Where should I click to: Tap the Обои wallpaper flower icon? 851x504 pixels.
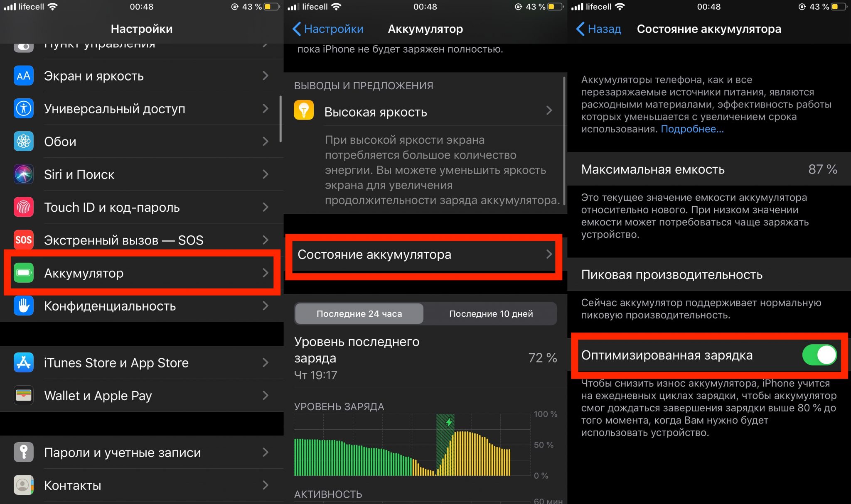click(24, 142)
